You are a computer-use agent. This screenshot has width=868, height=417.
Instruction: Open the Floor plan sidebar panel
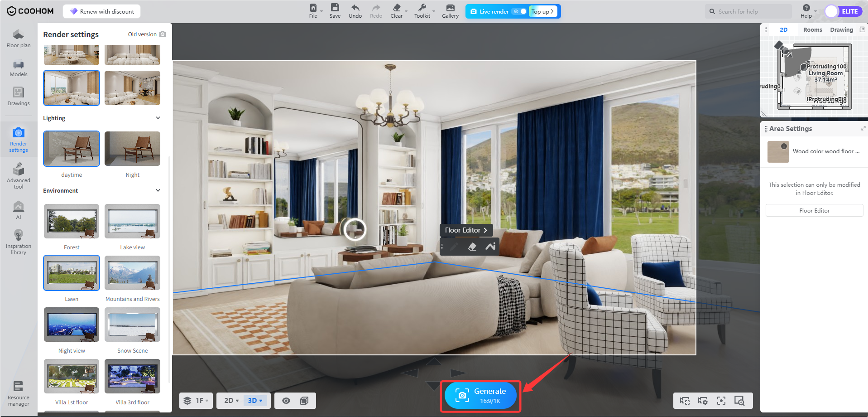pyautogui.click(x=19, y=39)
